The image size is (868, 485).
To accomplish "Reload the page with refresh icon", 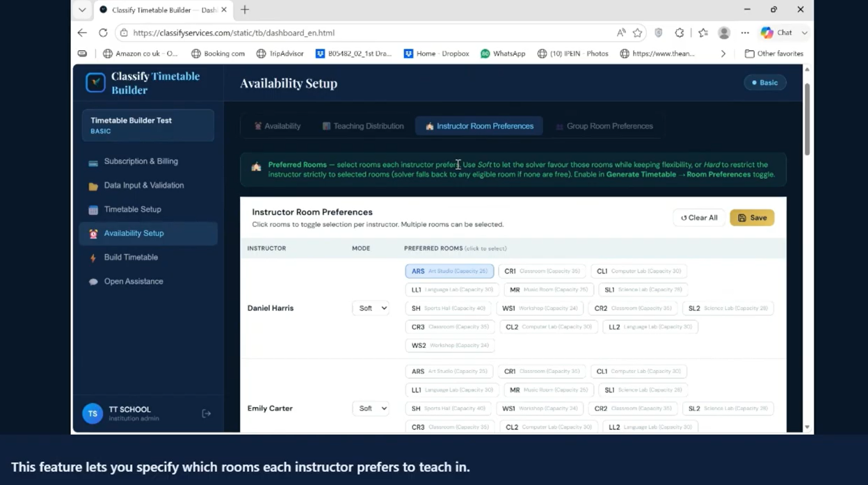I will (103, 33).
